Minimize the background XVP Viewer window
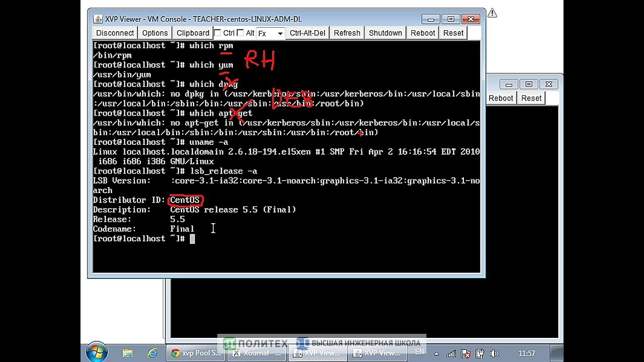 tap(509, 84)
